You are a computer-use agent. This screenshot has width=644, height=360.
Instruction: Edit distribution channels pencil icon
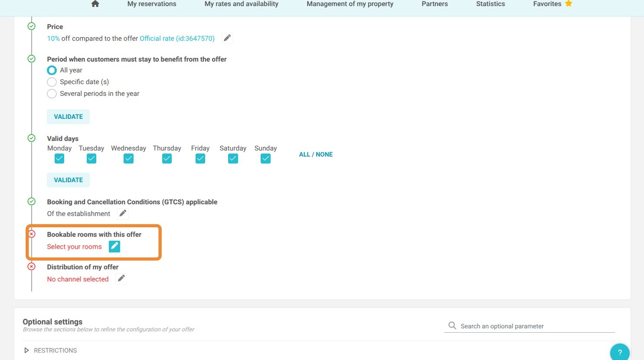pyautogui.click(x=121, y=278)
